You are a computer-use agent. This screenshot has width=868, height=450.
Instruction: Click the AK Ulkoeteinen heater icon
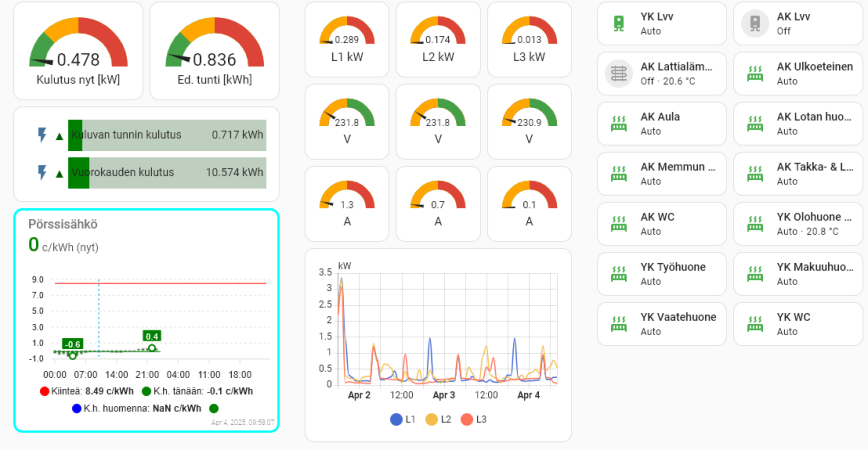pos(755,73)
